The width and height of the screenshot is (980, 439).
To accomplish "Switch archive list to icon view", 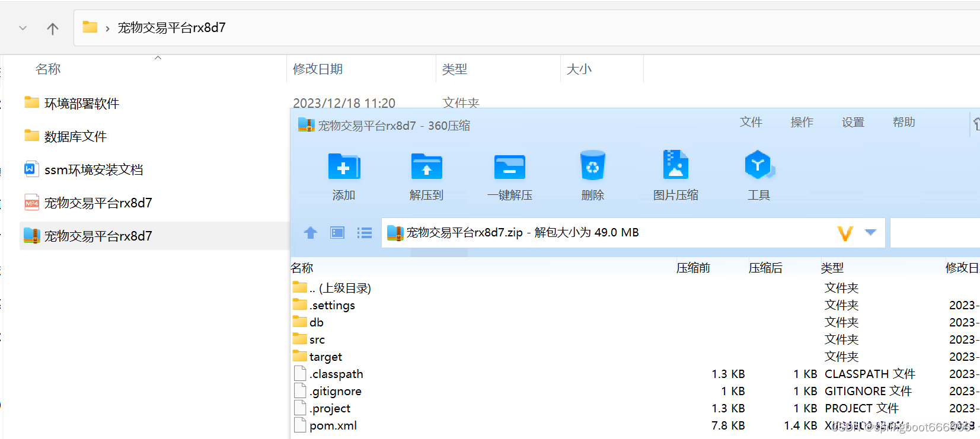I will (337, 233).
